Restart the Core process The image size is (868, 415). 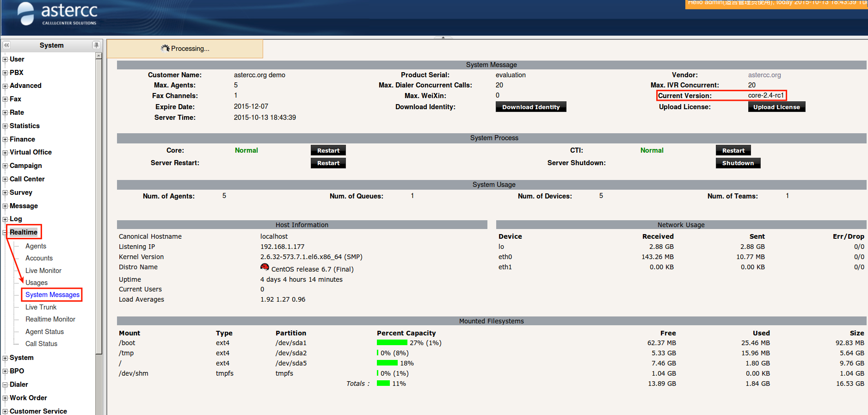pyautogui.click(x=328, y=150)
